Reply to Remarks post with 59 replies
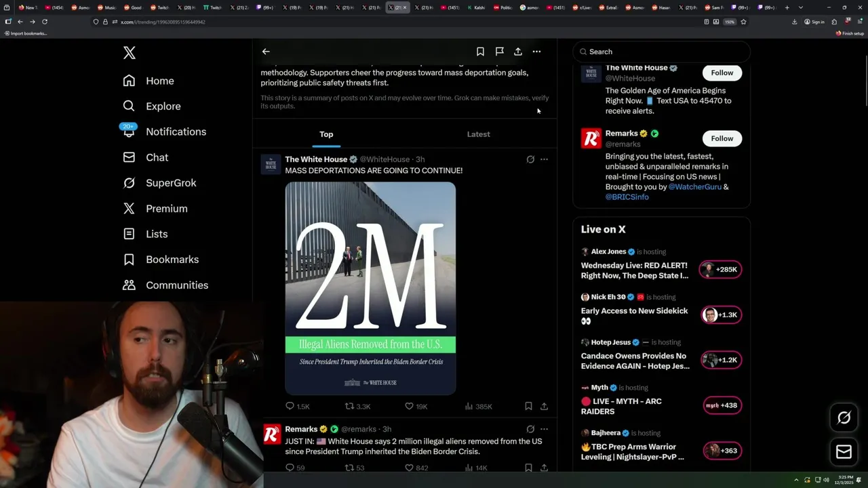 pyautogui.click(x=295, y=468)
